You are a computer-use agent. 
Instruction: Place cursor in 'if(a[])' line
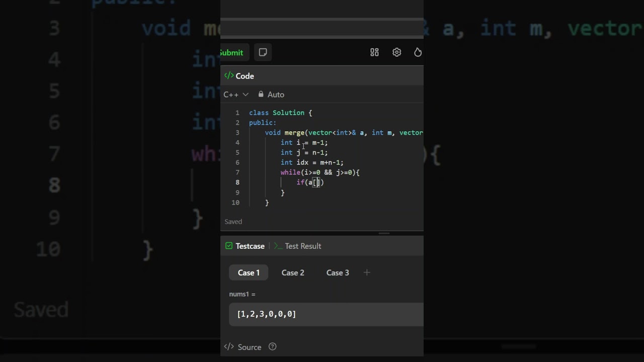pos(310,183)
